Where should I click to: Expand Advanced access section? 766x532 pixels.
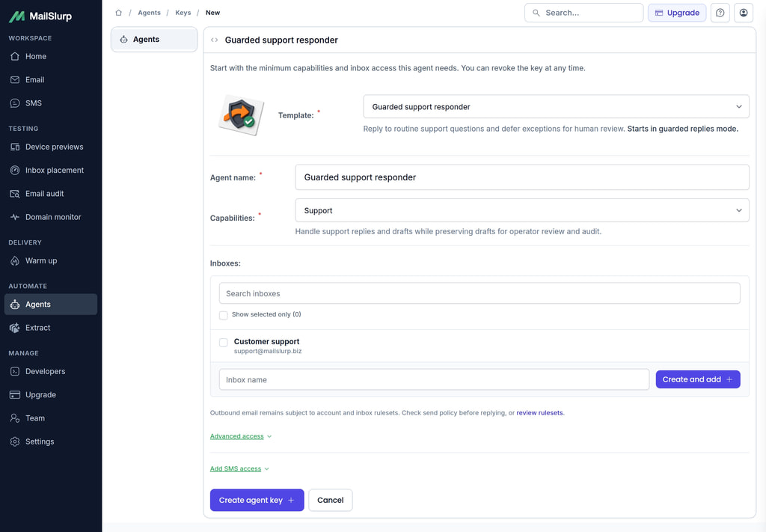point(240,436)
